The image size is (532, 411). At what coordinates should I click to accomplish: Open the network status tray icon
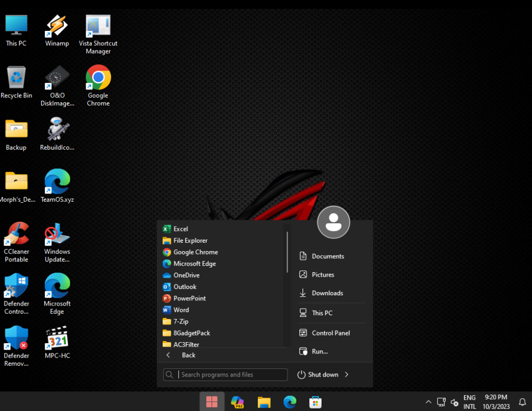point(441,402)
